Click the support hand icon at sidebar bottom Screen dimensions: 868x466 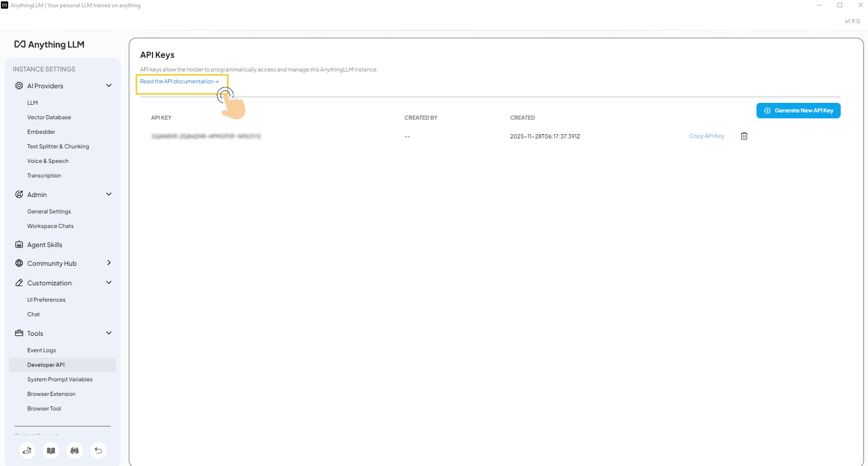click(27, 451)
